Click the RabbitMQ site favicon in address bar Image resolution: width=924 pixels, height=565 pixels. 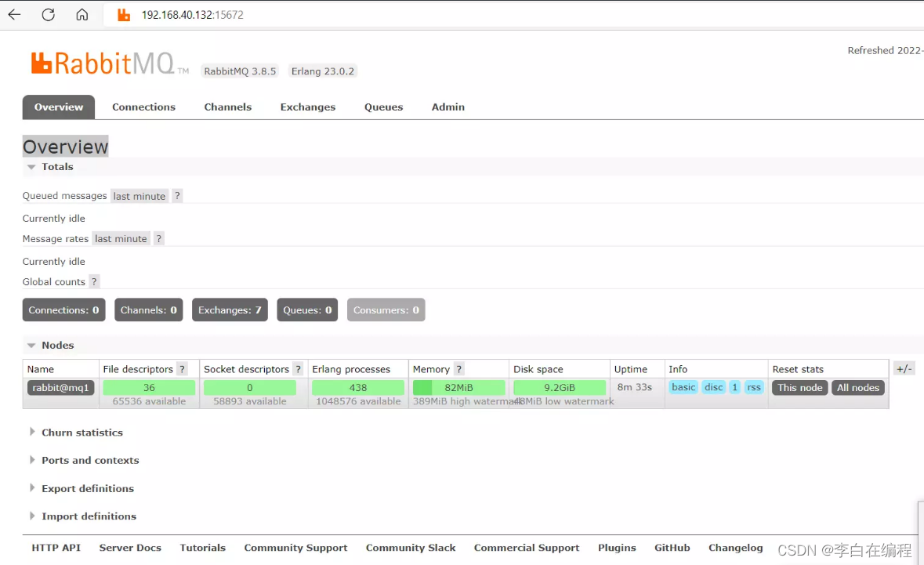[x=123, y=16]
